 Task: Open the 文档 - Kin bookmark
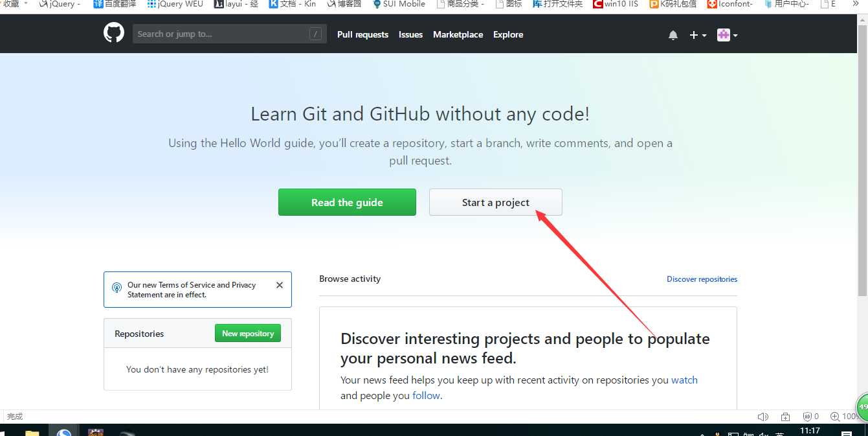click(293, 4)
